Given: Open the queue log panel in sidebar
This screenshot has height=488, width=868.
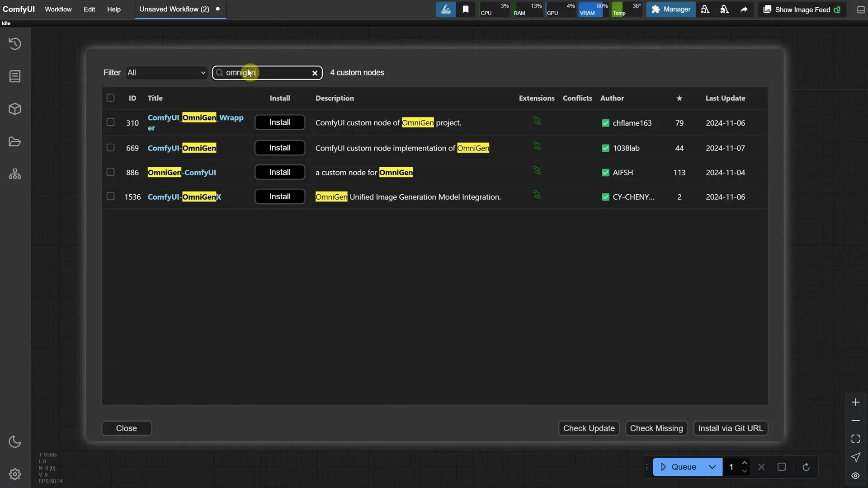Looking at the screenshot, I should 15,76.
